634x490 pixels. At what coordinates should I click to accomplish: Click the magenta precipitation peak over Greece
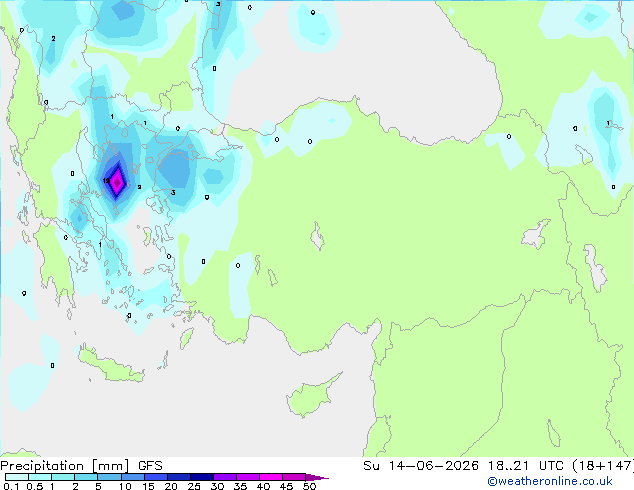117,182
